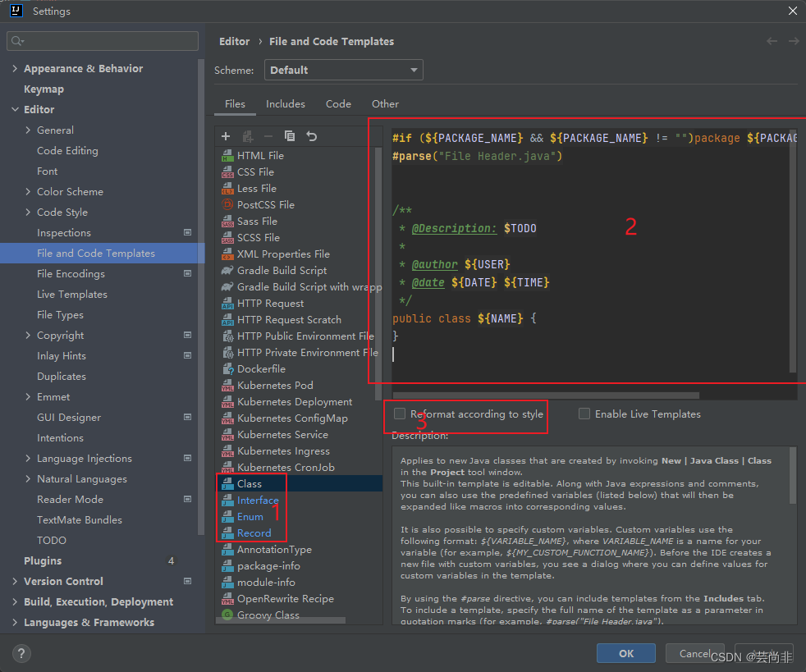Click the Create Template plus icon
Viewport: 806px width, 672px height.
pyautogui.click(x=226, y=136)
